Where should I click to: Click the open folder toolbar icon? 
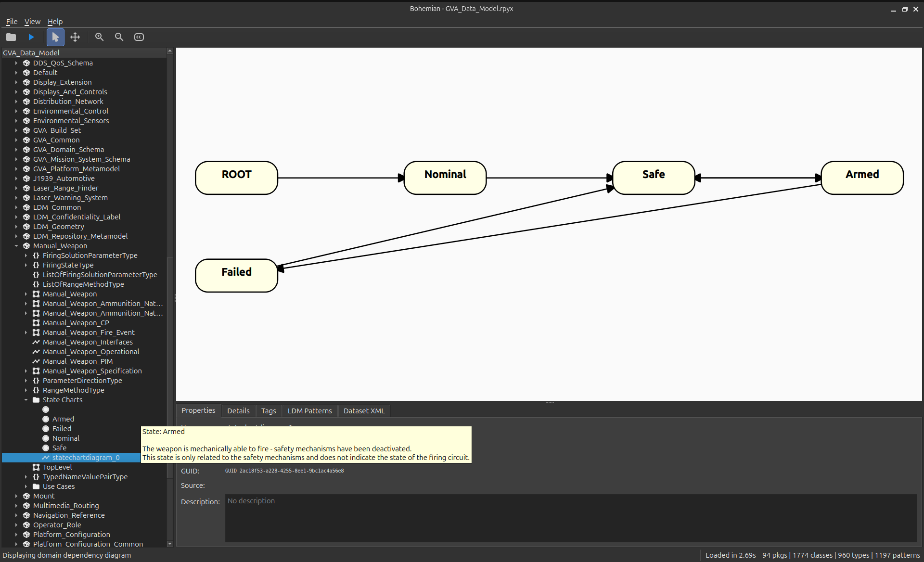coord(11,37)
